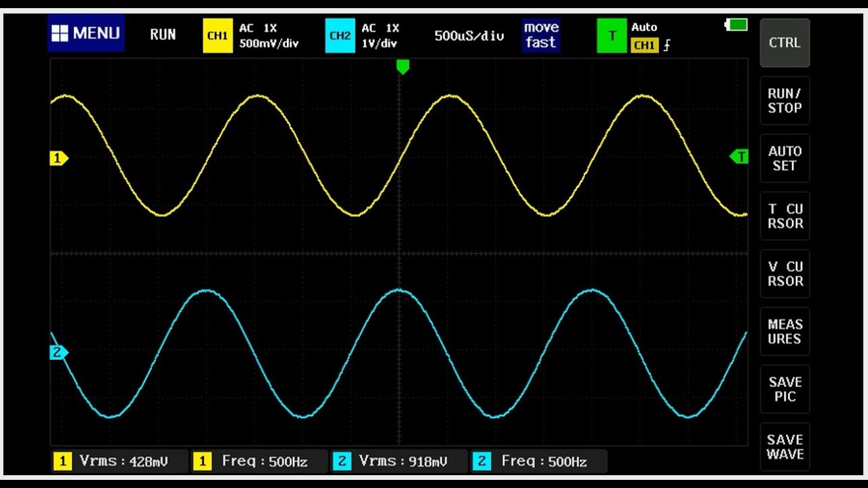Toggle the V CURSOR button
Viewport: 868px width, 488px height.
[x=785, y=274]
